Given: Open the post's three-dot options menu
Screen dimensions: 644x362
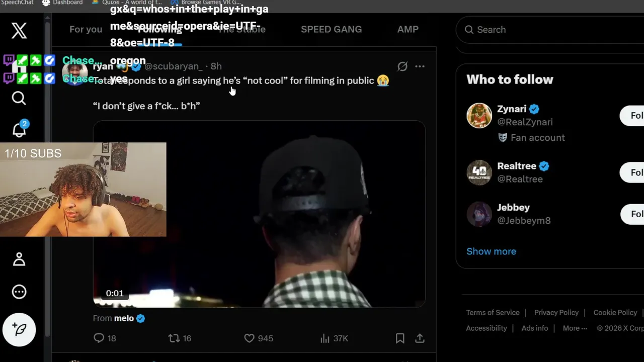Looking at the screenshot, I should [x=420, y=66].
